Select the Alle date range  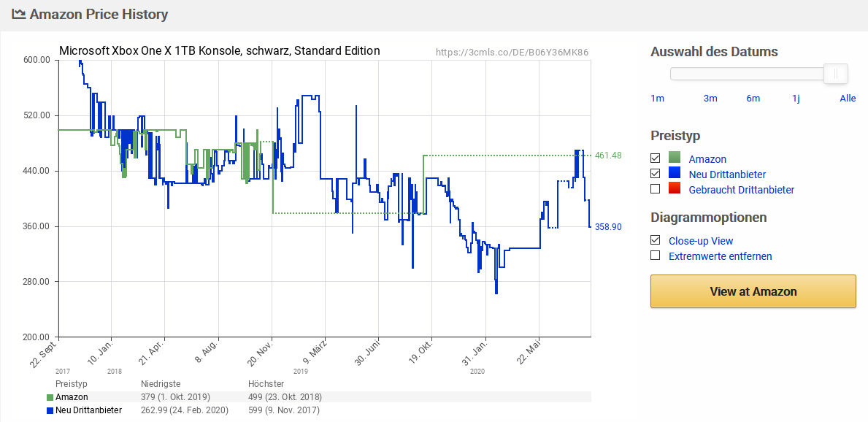848,99
